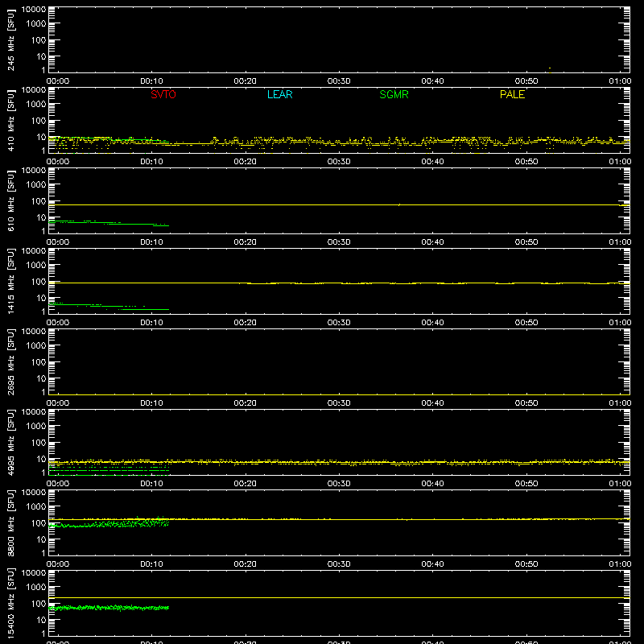Click the 01:00 time label under 4995 MHz panel
This screenshot has height=644, width=644.
pos(620,484)
